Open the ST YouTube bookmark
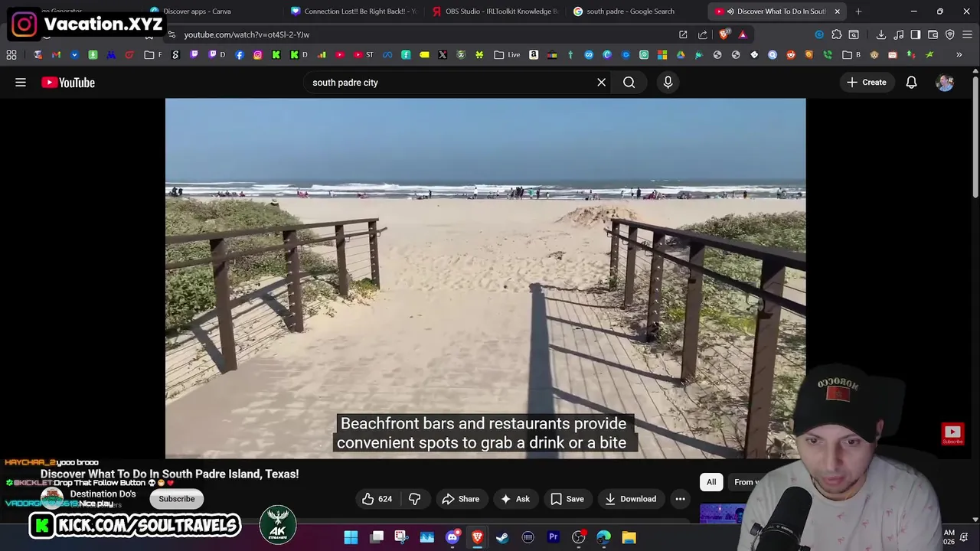Image resolution: width=980 pixels, height=551 pixels. [364, 55]
